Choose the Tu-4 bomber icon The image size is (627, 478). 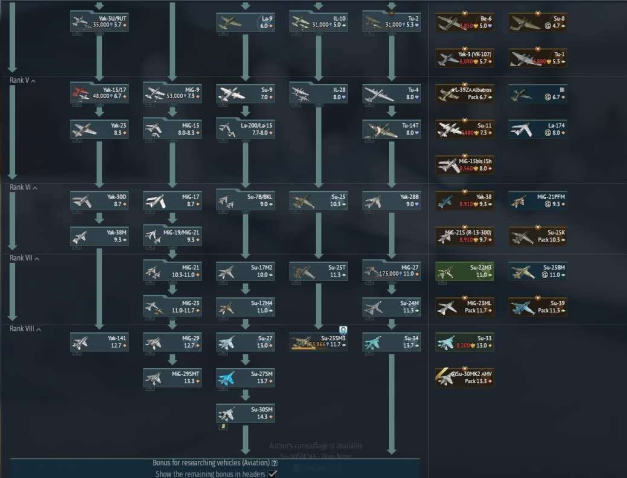[375, 91]
